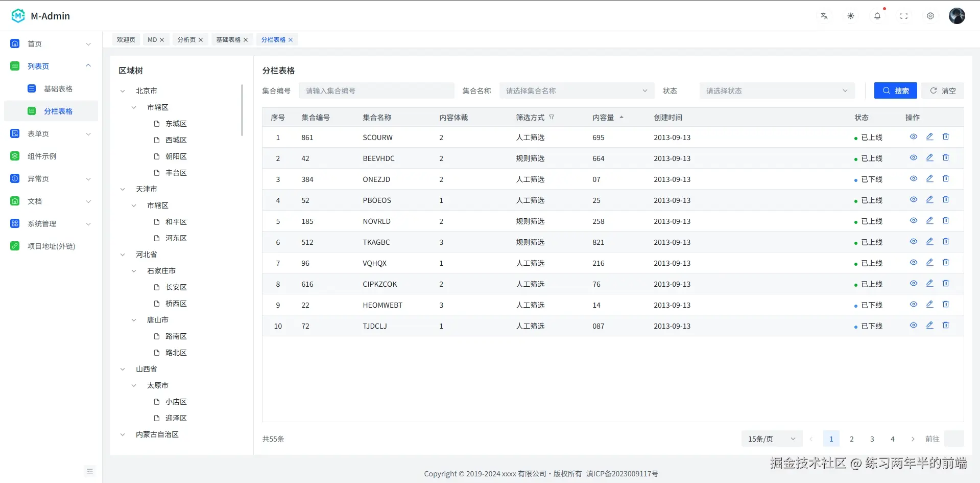
Task: Enter fullscreen using the expand icon
Action: click(904, 16)
